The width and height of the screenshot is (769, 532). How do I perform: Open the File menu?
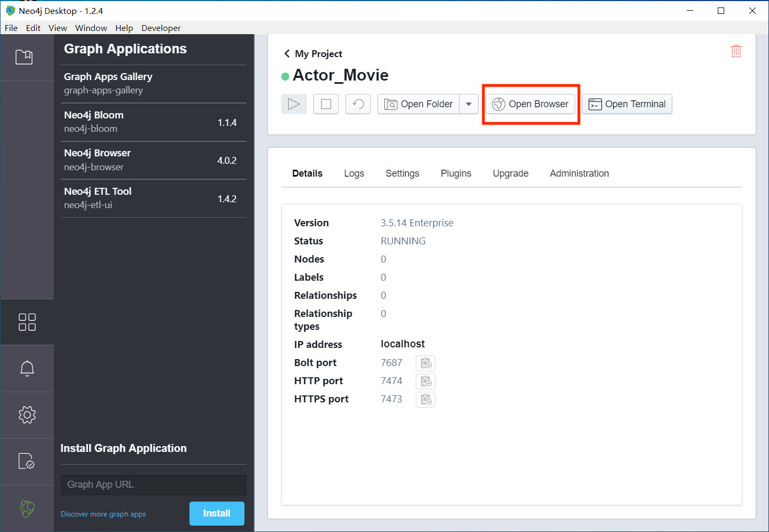11,28
